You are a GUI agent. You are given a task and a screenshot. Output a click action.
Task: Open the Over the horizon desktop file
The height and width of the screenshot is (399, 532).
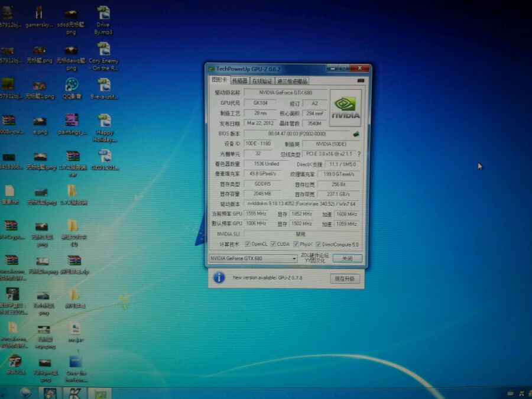click(76, 369)
